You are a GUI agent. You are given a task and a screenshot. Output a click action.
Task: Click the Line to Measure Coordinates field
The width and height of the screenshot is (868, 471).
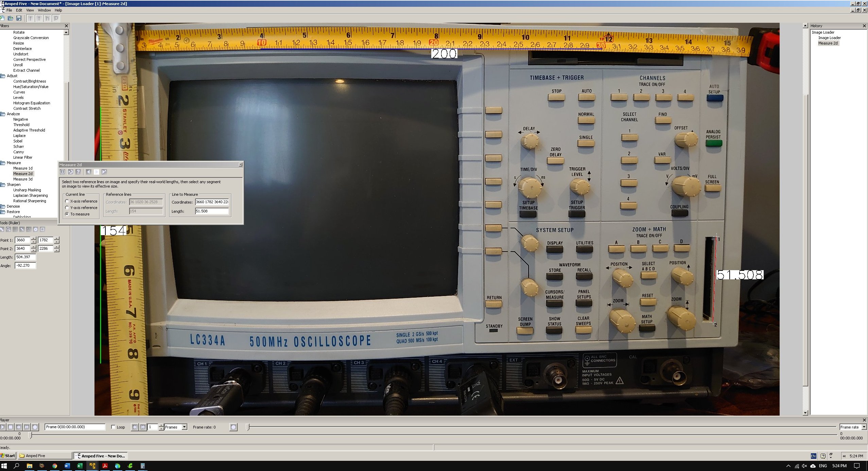pos(212,202)
